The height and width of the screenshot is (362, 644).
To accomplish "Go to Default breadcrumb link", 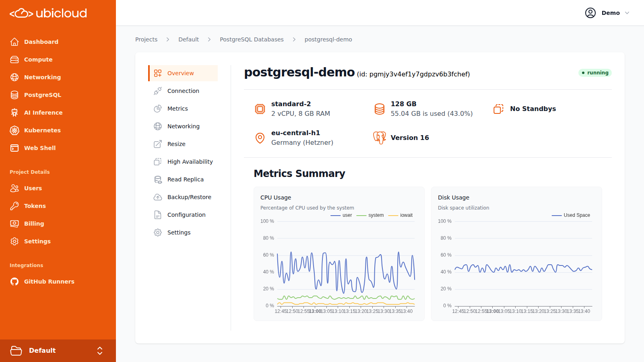I will click(x=189, y=39).
